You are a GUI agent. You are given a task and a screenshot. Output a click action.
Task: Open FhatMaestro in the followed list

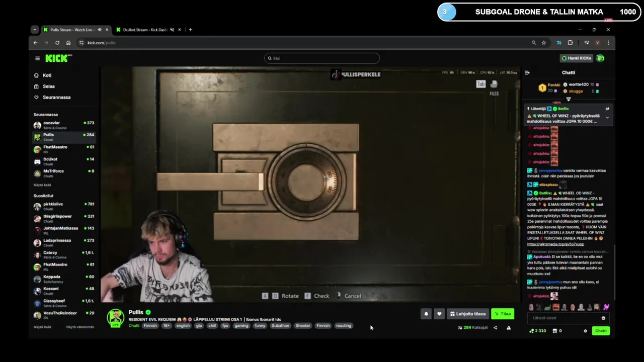point(64,149)
